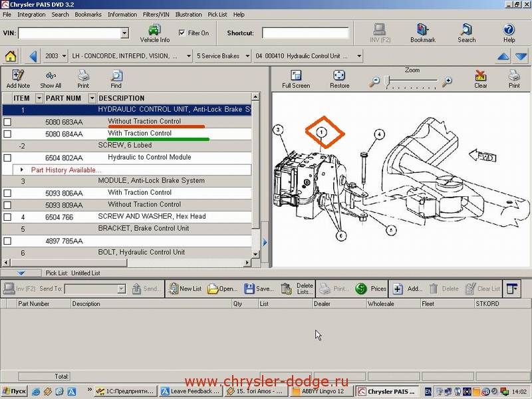Viewport: 532px width, 399px height.
Task: Open the Pick List menu
Action: click(x=217, y=15)
